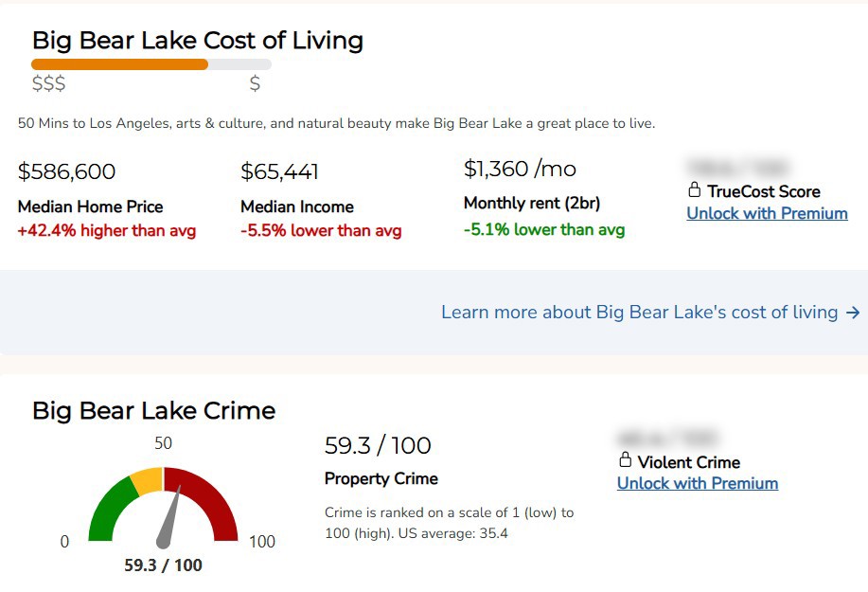
Task: Click the lock icon beside Violent Crime
Action: (x=625, y=459)
